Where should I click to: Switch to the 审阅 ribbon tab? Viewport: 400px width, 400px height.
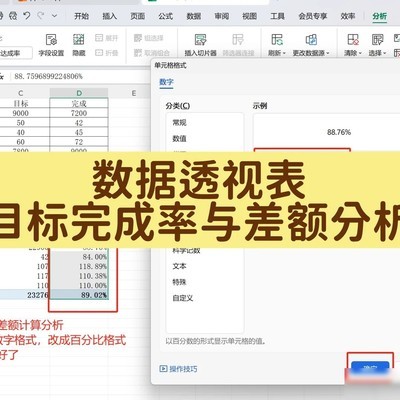click(x=221, y=16)
